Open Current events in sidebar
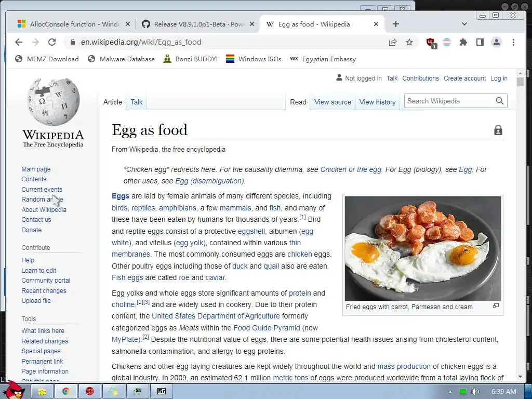 point(42,190)
